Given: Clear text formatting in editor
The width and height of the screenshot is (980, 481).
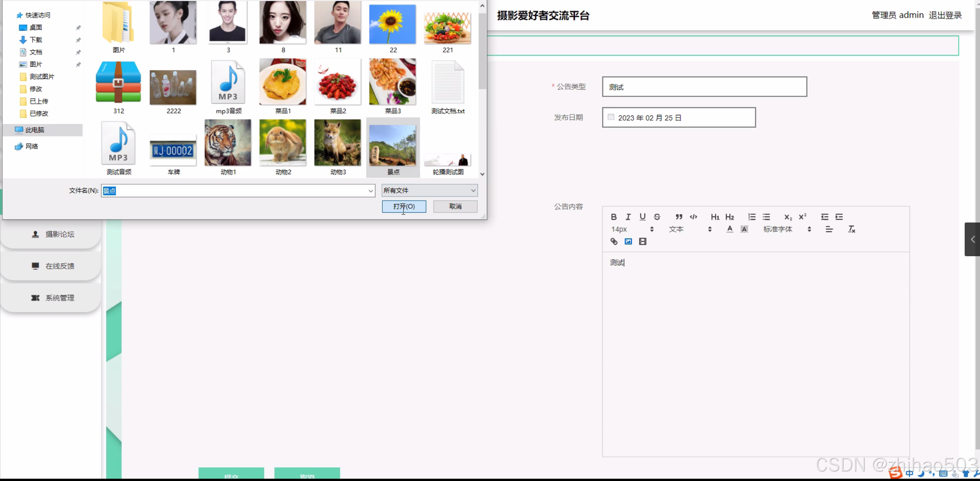Looking at the screenshot, I should coord(851,229).
